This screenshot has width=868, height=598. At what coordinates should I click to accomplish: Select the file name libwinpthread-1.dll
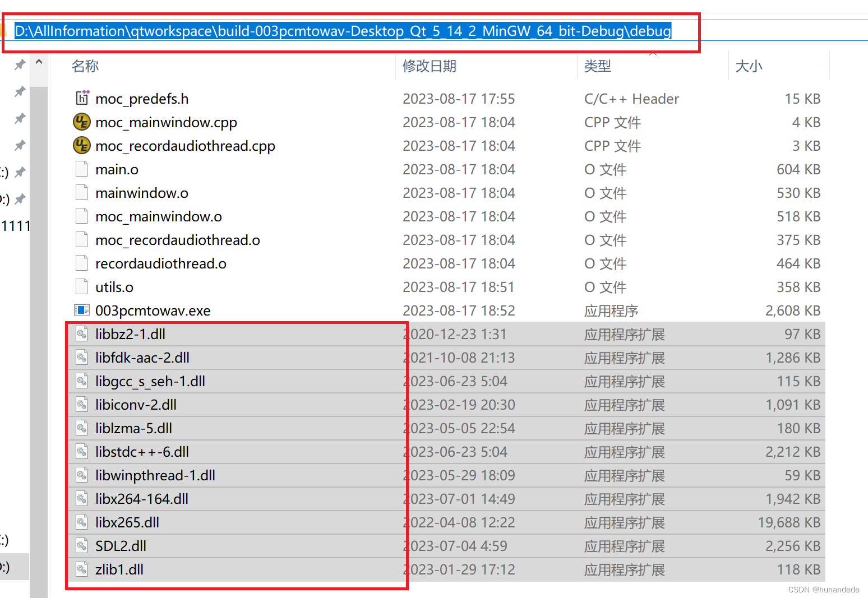(x=155, y=475)
